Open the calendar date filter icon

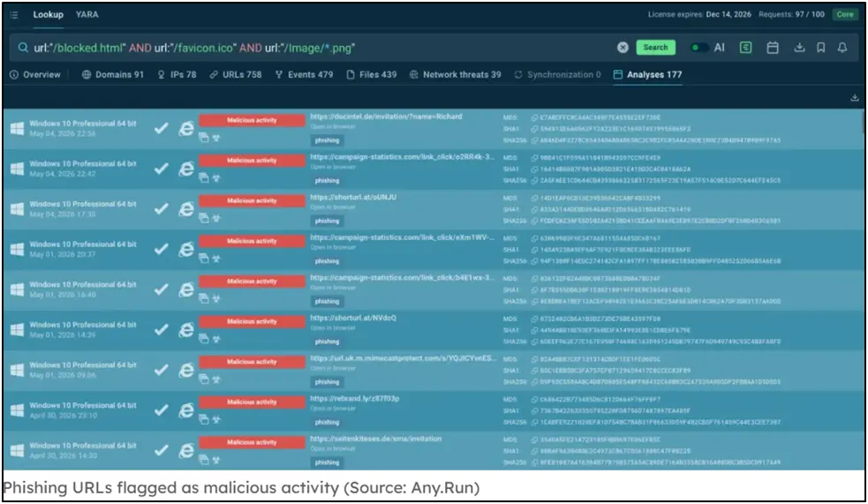coord(773,48)
